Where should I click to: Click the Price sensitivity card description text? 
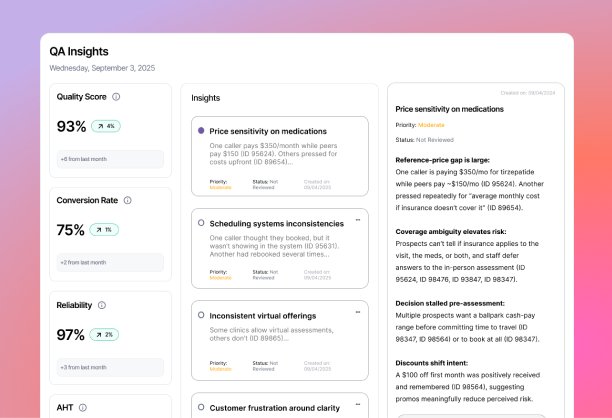tap(273, 154)
